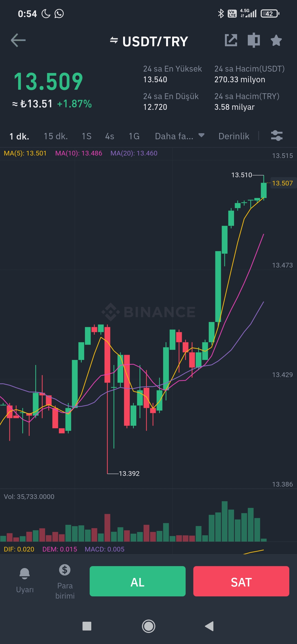This screenshot has width=297, height=644.
Task: Open the Derinlik depth view
Action: (x=234, y=136)
